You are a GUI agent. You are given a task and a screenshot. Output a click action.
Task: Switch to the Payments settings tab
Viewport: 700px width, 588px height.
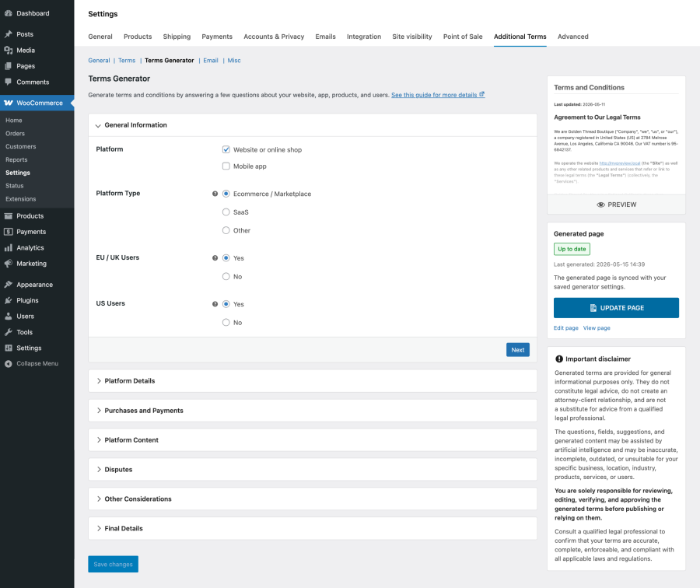coord(217,37)
